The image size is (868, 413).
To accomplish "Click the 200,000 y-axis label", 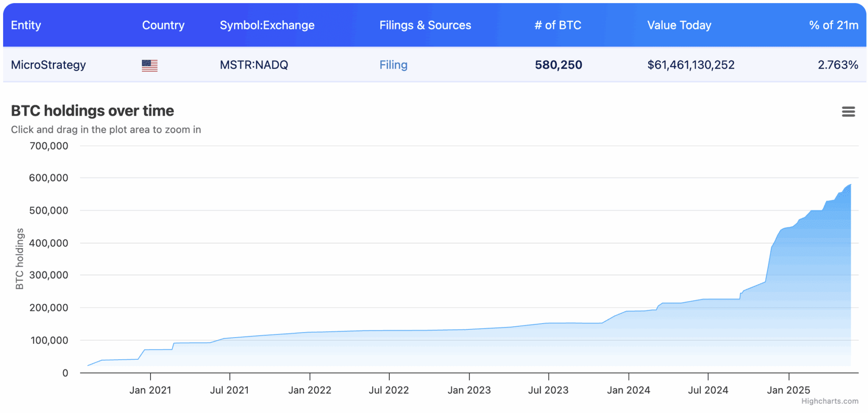I will click(x=49, y=308).
